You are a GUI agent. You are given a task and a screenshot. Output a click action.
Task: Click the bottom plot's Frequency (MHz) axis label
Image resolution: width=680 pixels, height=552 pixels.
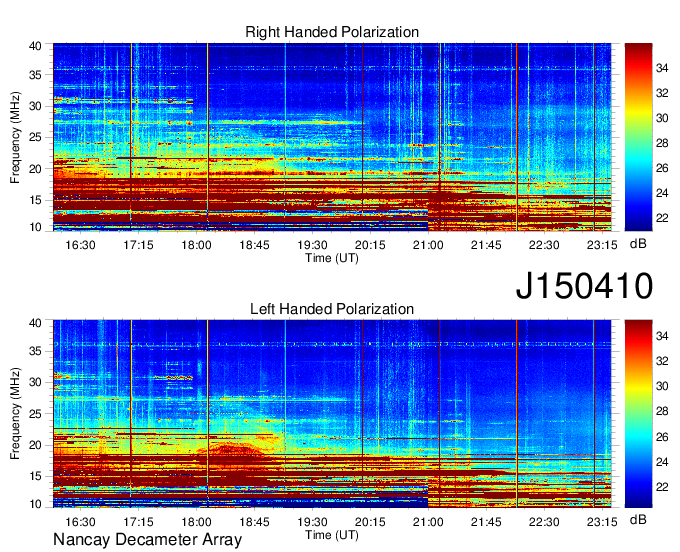pyautogui.click(x=15, y=414)
